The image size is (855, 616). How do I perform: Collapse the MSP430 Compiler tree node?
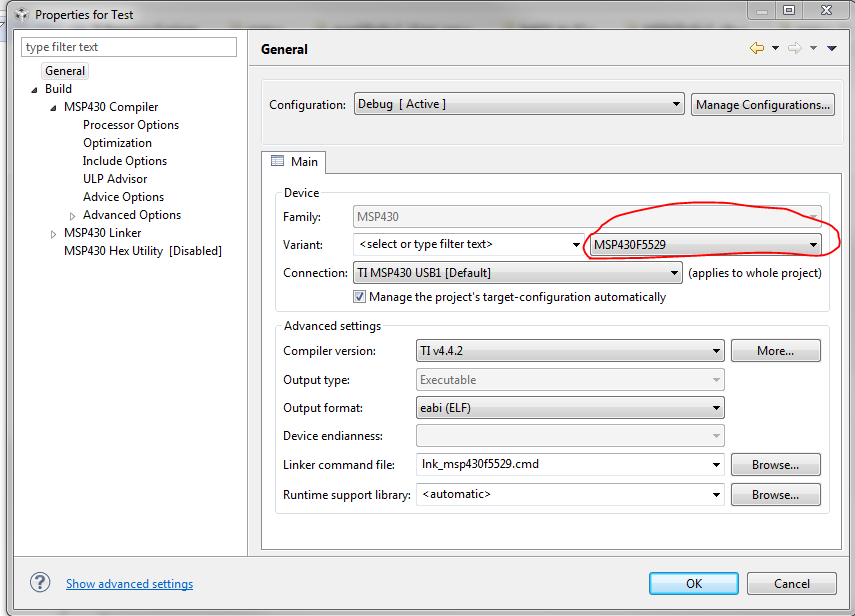53,108
